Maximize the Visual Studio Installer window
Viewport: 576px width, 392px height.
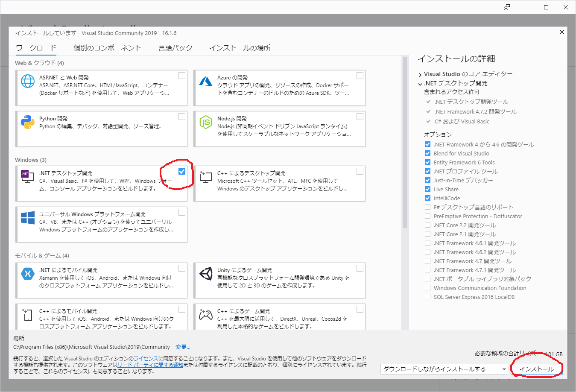pyautogui.click(x=546, y=7)
